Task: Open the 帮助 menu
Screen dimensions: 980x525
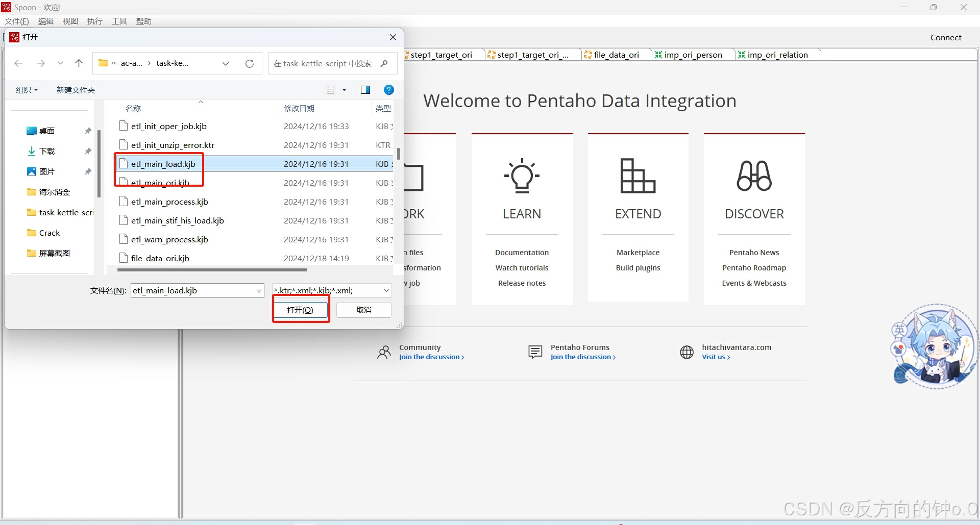Action: click(x=144, y=21)
